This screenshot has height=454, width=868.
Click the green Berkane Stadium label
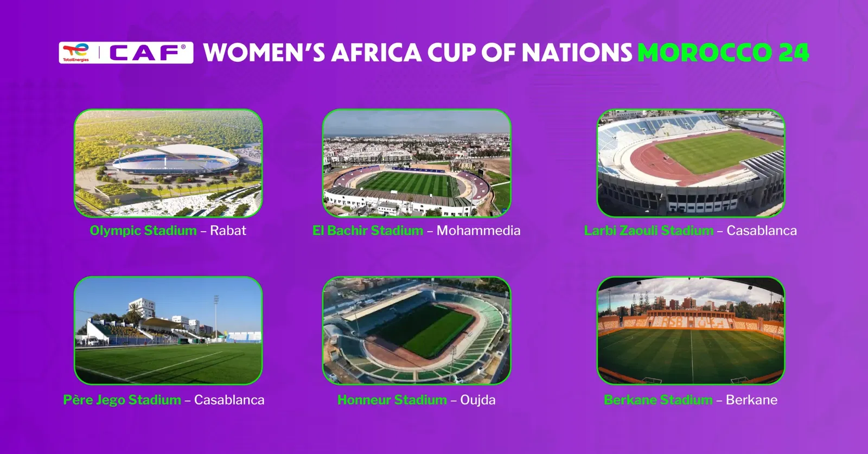pyautogui.click(x=658, y=400)
